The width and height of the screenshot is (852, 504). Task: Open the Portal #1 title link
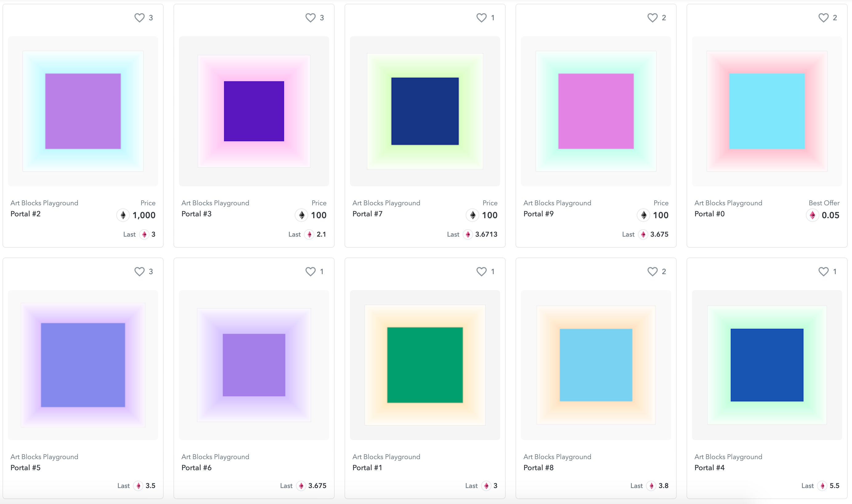click(367, 468)
